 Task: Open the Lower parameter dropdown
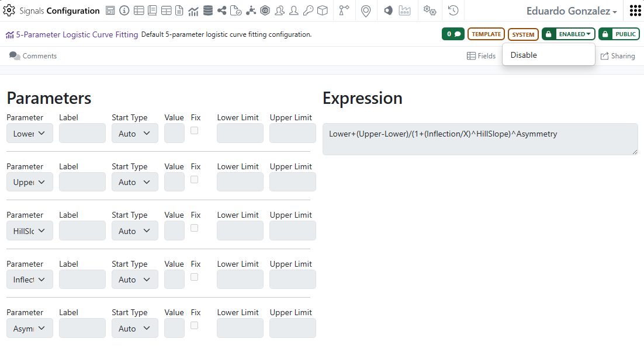(x=30, y=134)
